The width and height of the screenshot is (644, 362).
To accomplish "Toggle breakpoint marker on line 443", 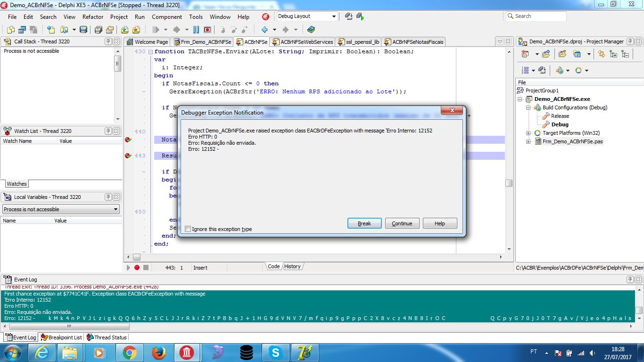I will [128, 156].
